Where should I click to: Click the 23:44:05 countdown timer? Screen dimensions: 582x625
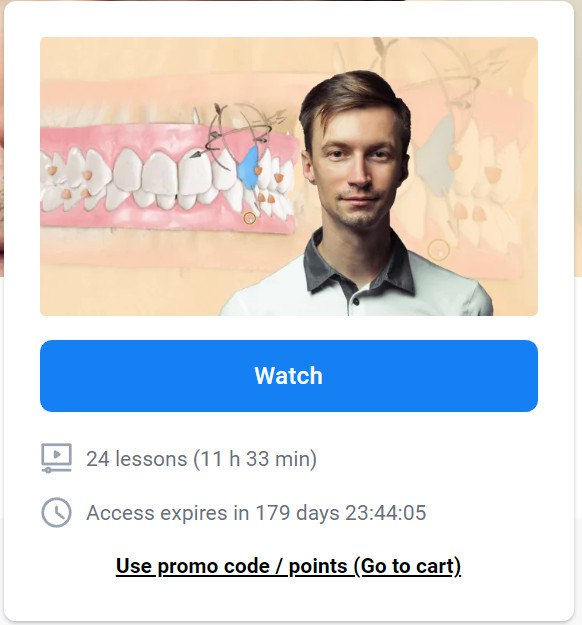[385, 513]
